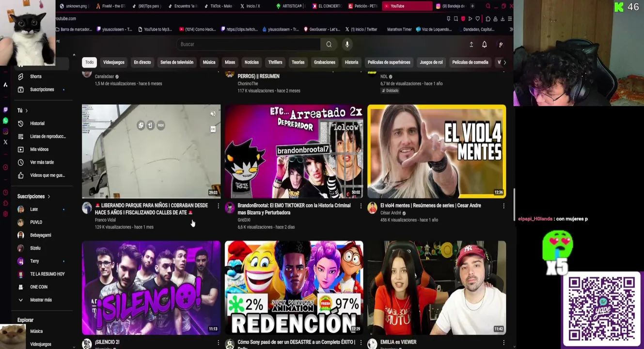Open EMILIA es VIEWER thumbnail
This screenshot has height=349, width=644.
pyautogui.click(x=437, y=288)
